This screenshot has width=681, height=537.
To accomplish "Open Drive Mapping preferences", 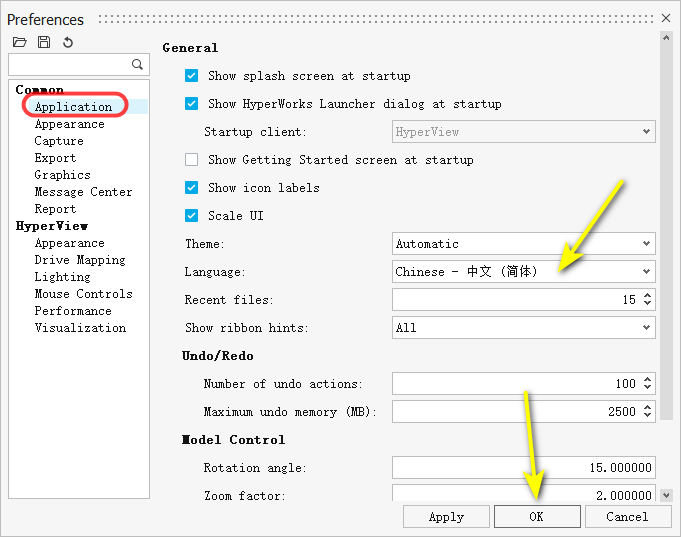I will 80,260.
